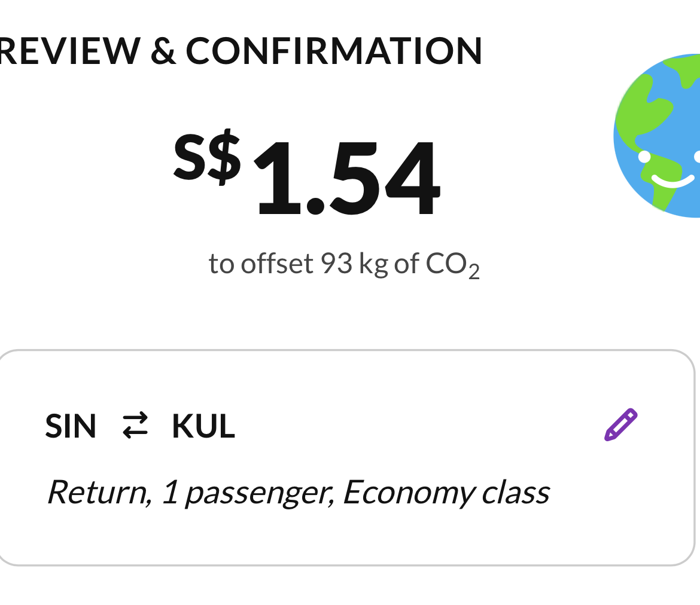The image size is (700, 605).
Task: Click the ampersand in the page title
Action: [163, 50]
